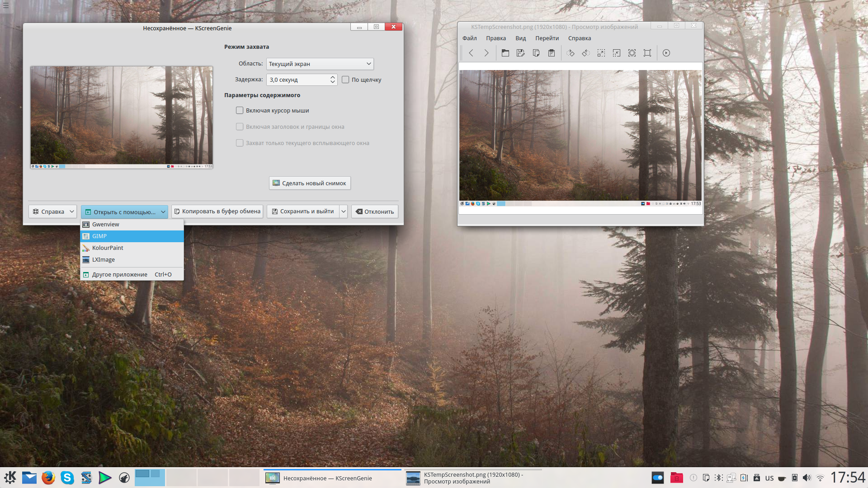The image size is (868, 488).
Task: Start slideshow with the play icon
Action: point(666,53)
